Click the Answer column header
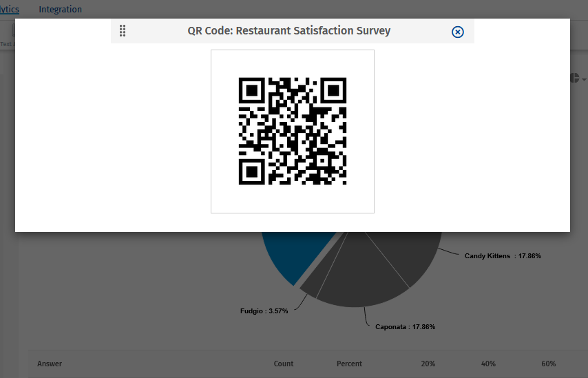Image resolution: width=588 pixels, height=378 pixels. [x=50, y=364]
